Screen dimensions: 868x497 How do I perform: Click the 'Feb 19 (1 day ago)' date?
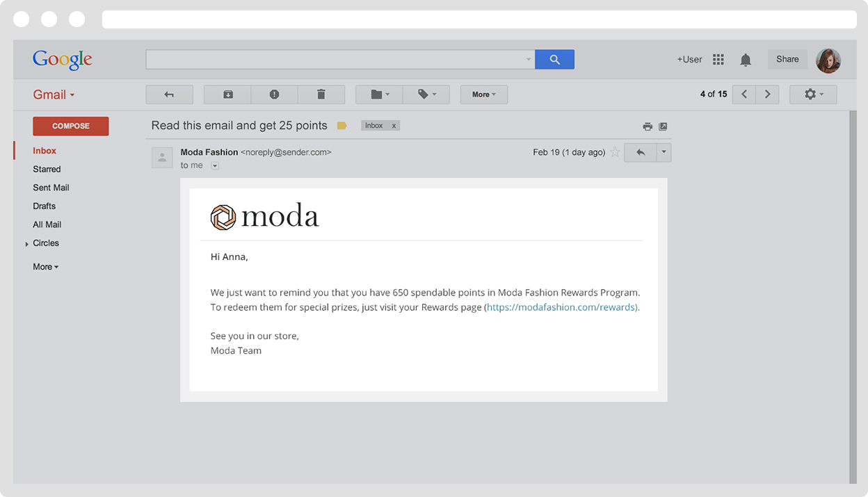coord(569,152)
